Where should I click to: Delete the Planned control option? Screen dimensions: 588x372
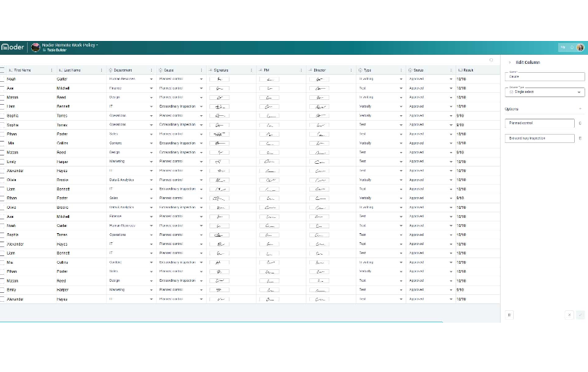pyautogui.click(x=580, y=123)
